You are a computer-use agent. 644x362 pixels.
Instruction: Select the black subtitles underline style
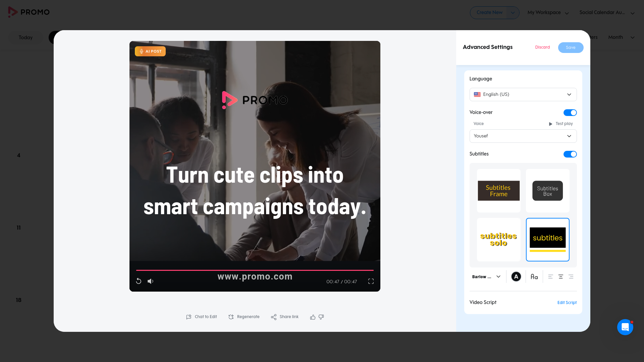click(x=548, y=240)
